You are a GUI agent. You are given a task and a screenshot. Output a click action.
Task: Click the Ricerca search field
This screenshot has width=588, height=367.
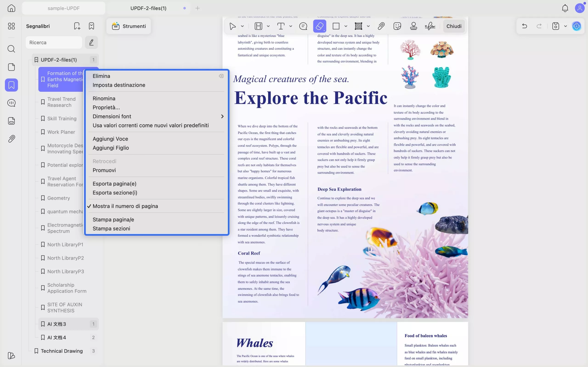pyautogui.click(x=54, y=42)
